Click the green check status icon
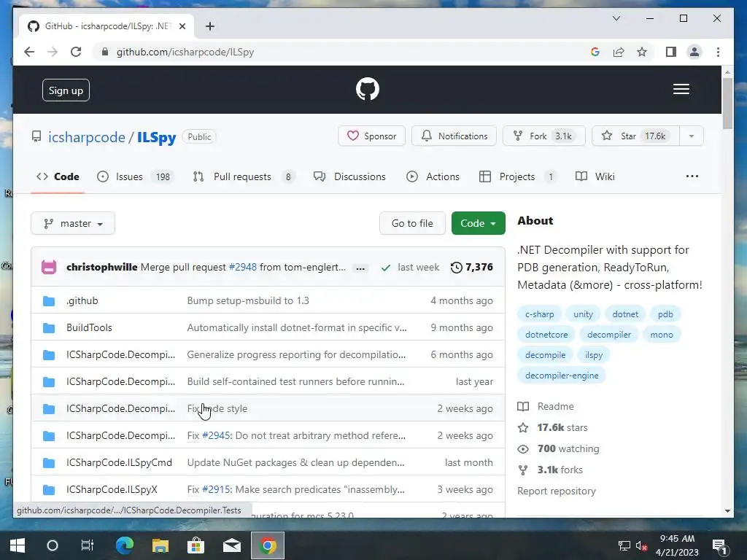This screenshot has height=560, width=747. [385, 268]
